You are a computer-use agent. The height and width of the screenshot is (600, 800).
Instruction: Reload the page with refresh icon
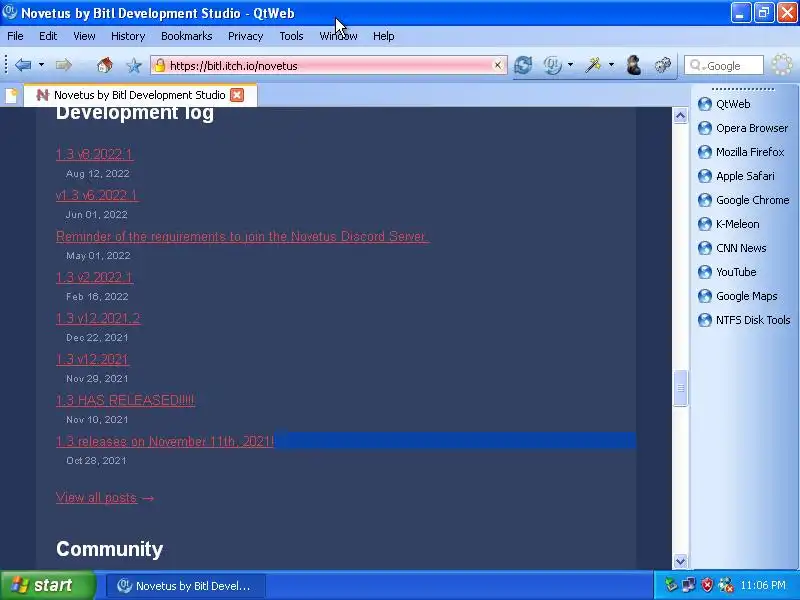523,65
